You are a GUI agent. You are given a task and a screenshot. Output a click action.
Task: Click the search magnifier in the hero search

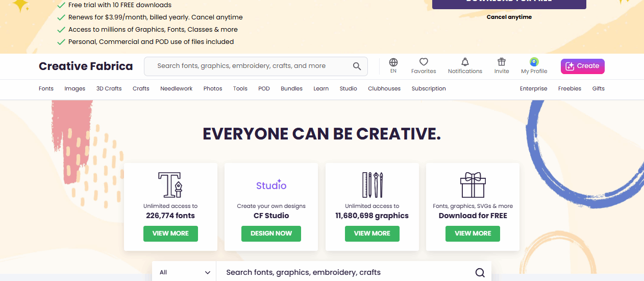point(480,273)
